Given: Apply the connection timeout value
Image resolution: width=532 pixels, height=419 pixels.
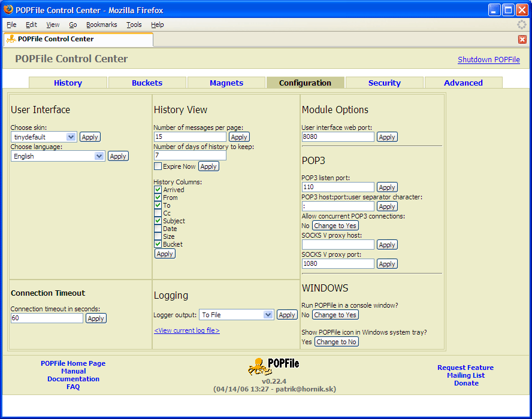Looking at the screenshot, I should (96, 318).
